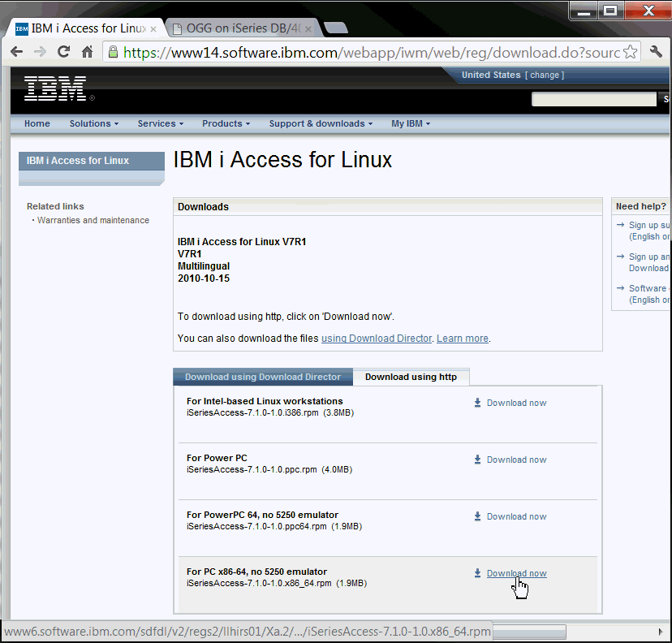Select IBM i Access for Linux sidebar item
Viewport: 672px width, 643px height.
[91, 161]
